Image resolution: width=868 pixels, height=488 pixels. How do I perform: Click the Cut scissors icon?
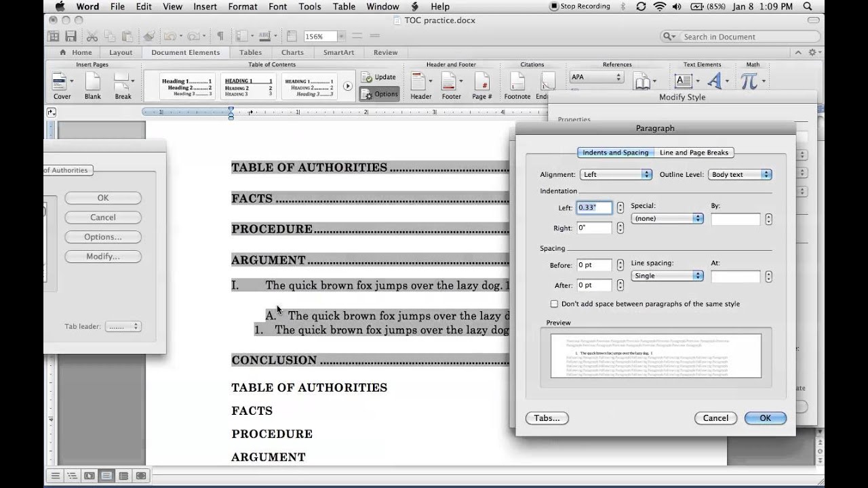click(92, 37)
